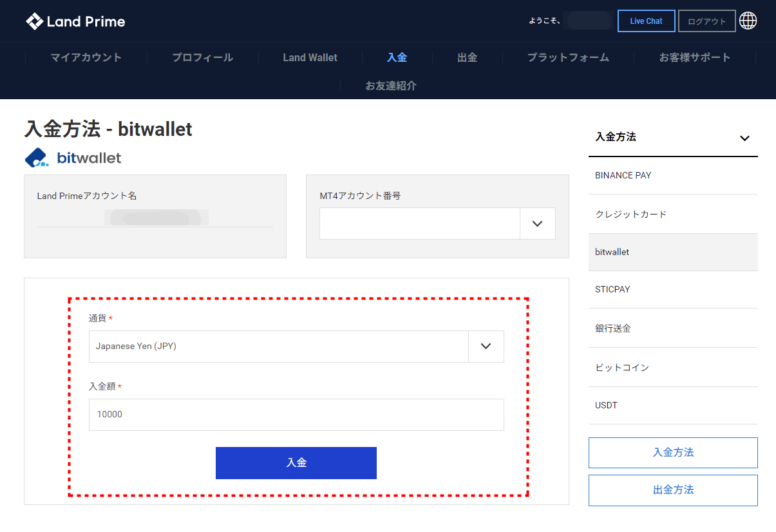Open お友達紹介 menu item

pos(391,86)
